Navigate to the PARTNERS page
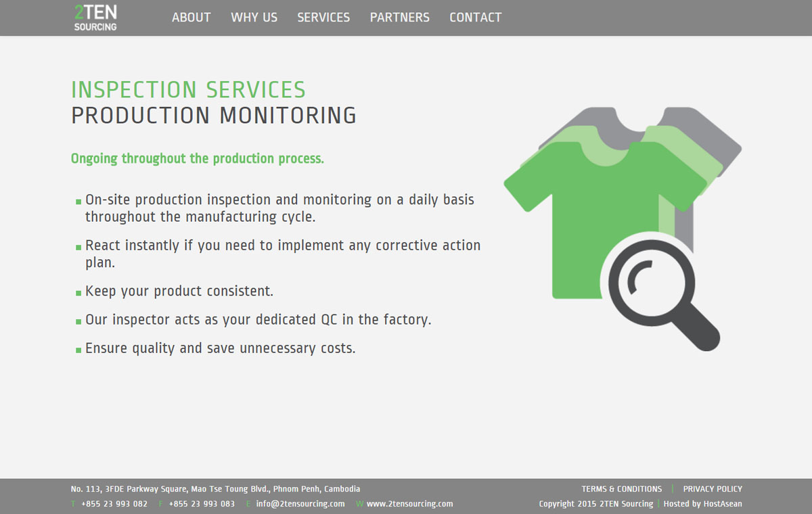The image size is (812, 514). coord(399,18)
